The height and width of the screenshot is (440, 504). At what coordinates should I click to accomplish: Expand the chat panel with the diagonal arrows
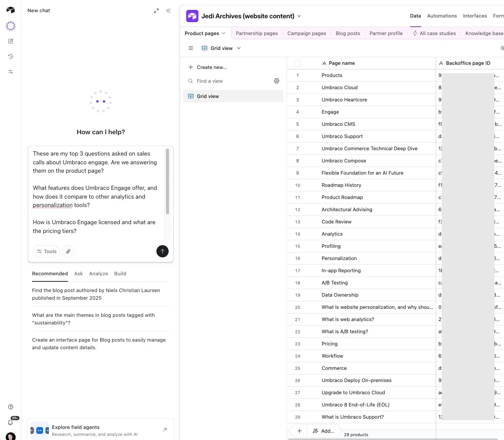pyautogui.click(x=156, y=11)
